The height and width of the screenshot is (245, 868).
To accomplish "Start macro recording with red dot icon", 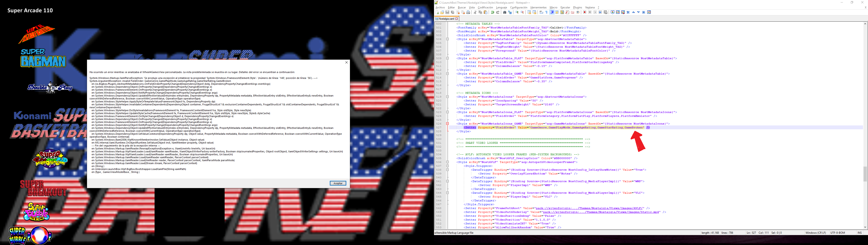I will click(x=585, y=12).
